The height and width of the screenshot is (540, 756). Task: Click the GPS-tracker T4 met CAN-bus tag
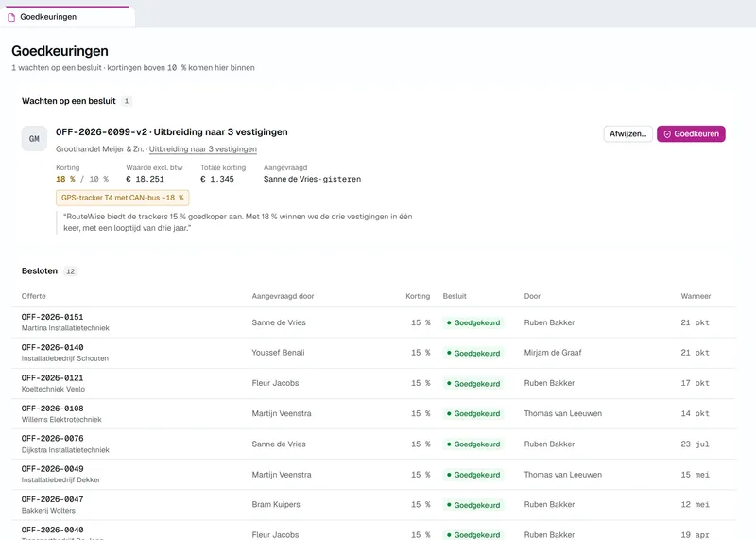pos(123,198)
